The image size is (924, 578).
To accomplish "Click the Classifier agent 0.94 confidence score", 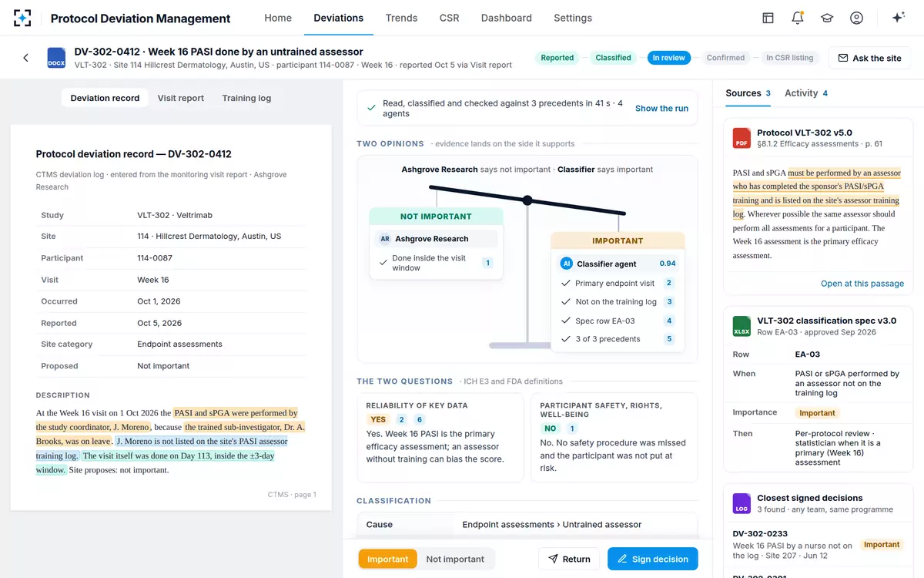I will (x=668, y=264).
